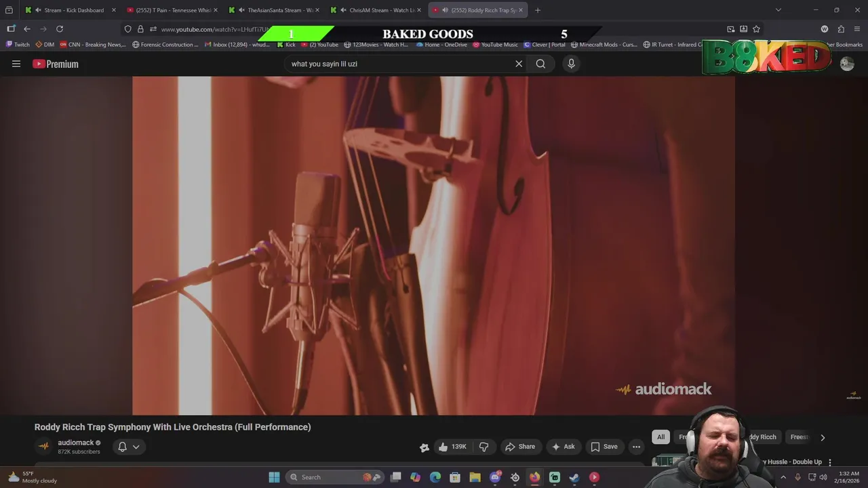Image resolution: width=868 pixels, height=488 pixels.
Task: Click the Ask button under the video
Action: click(563, 447)
